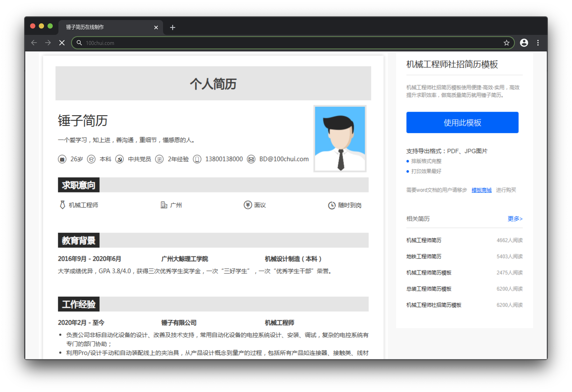This screenshot has width=572, height=392.
Task: Click the 机械设计制造（本科）major text
Action: (293, 259)
